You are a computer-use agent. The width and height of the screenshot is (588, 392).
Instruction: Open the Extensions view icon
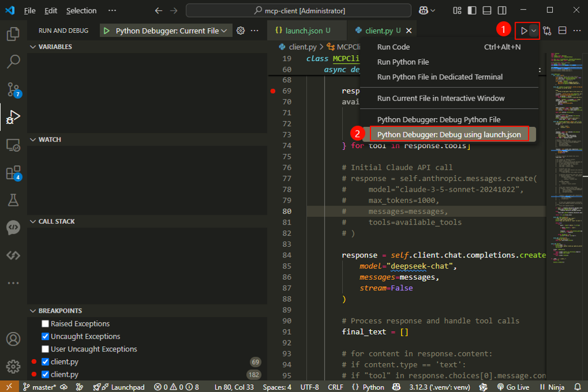click(13, 173)
